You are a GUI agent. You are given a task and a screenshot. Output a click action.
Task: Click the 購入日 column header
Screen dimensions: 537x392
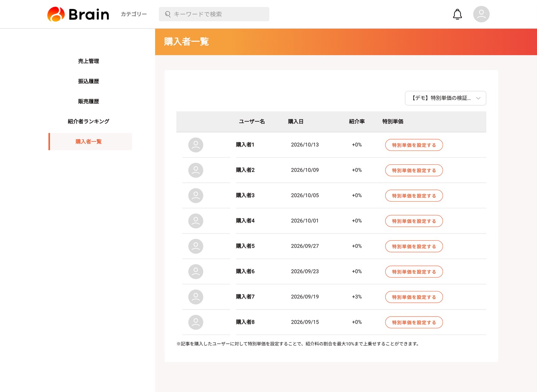click(x=296, y=121)
